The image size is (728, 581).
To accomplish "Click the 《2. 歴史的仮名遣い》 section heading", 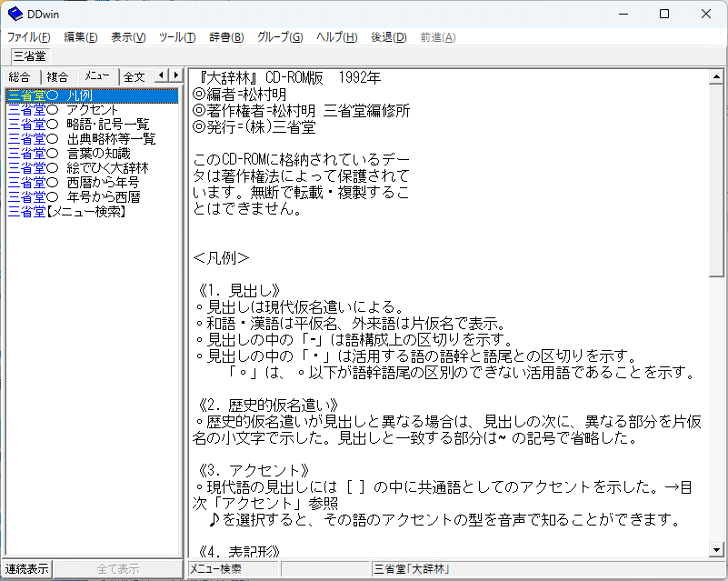I will 267,406.
